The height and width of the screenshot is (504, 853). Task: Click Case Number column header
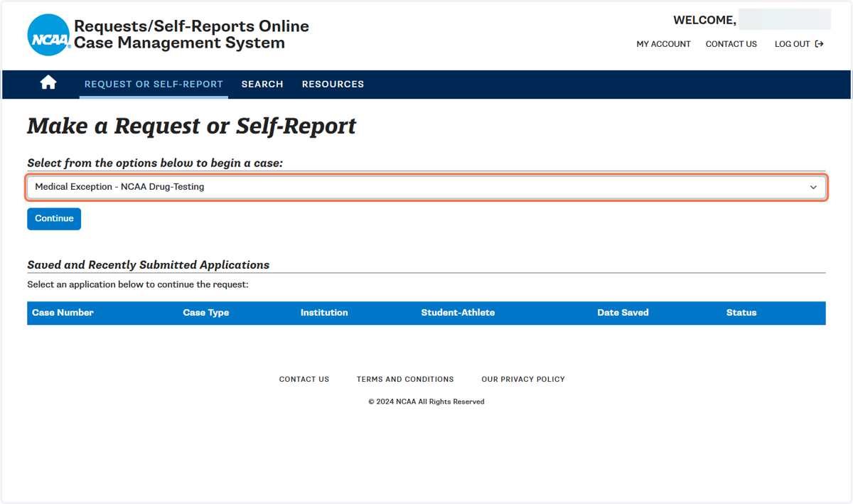63,313
